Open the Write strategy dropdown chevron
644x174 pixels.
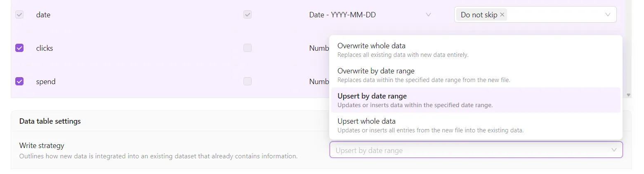coord(614,150)
